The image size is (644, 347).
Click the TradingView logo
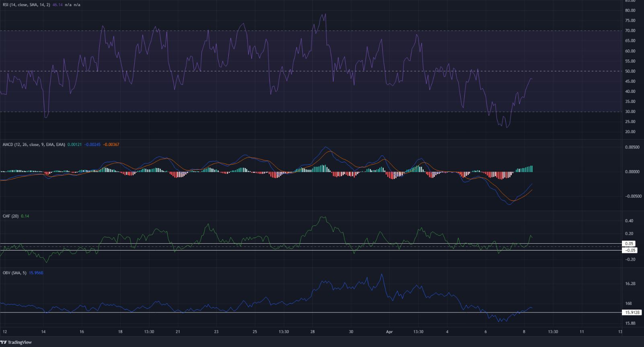click(x=16, y=342)
